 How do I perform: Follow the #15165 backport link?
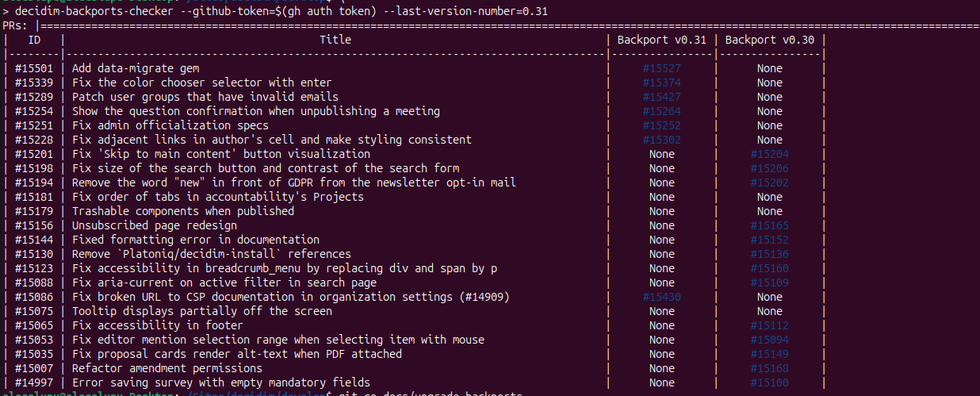(x=769, y=225)
